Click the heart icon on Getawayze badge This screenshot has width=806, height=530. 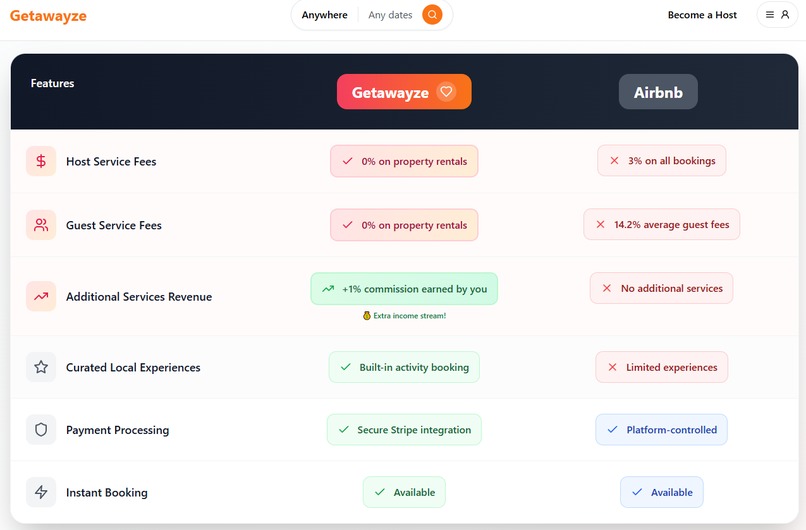coord(446,92)
